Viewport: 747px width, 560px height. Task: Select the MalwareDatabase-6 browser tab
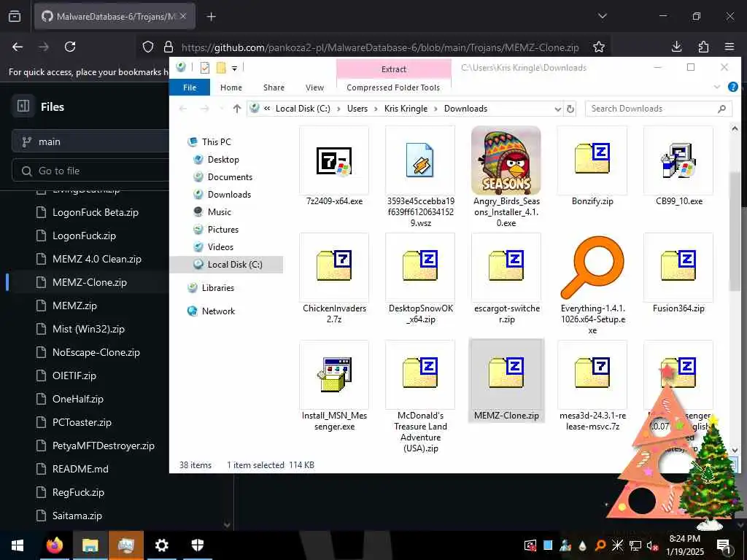point(115,17)
